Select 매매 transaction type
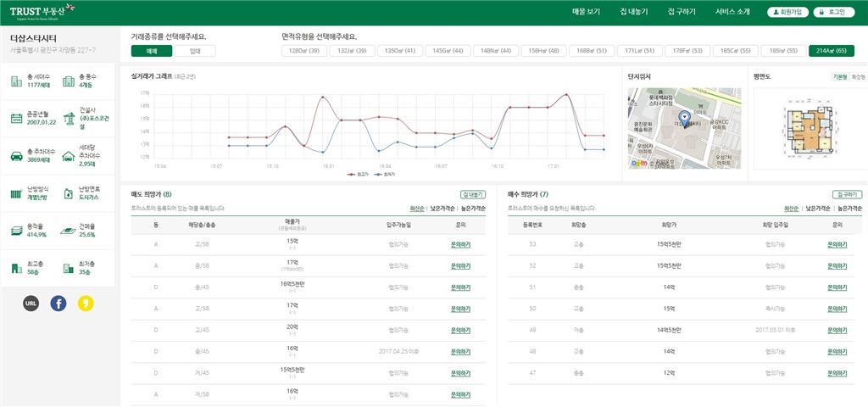Image resolution: width=868 pixels, height=407 pixels. point(152,51)
